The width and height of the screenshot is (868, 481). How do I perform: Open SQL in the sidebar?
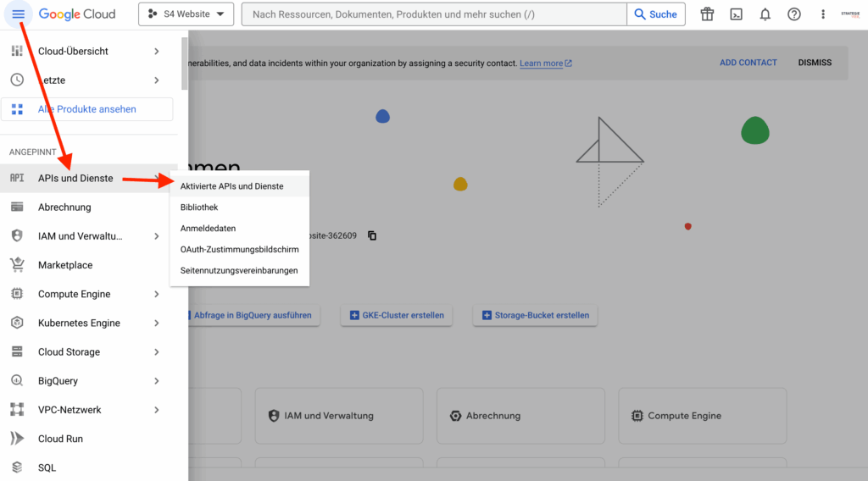(x=88, y=467)
